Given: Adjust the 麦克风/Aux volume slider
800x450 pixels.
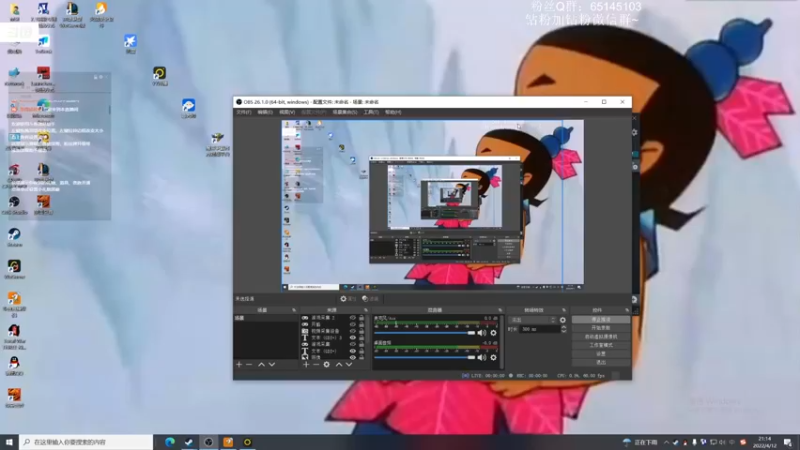Looking at the screenshot, I should pyautogui.click(x=424, y=333).
